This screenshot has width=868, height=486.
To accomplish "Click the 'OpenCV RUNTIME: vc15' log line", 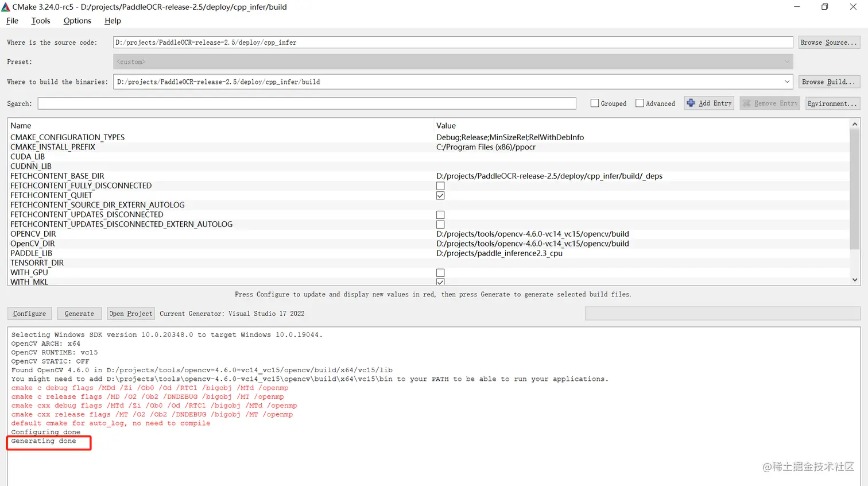I will coord(55,353).
